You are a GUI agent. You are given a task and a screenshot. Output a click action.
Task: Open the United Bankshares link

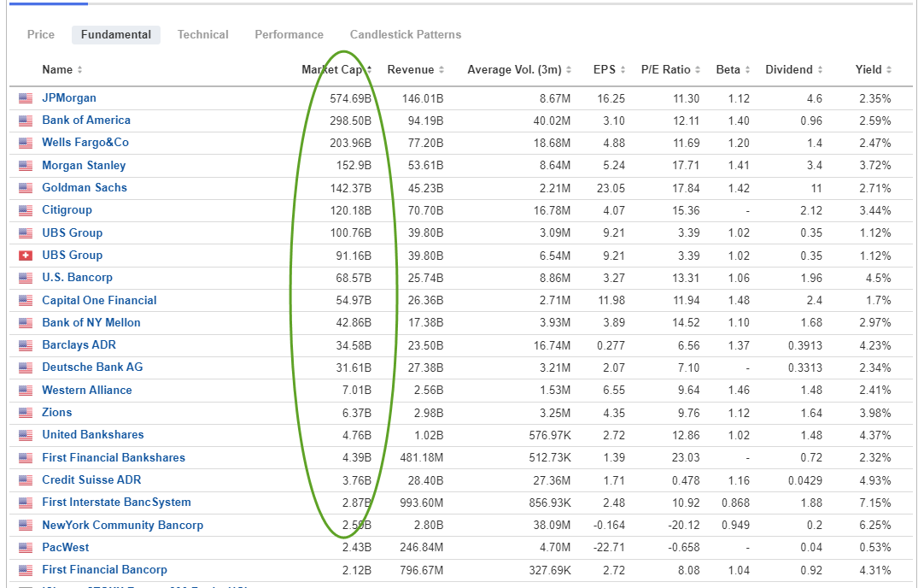point(93,435)
